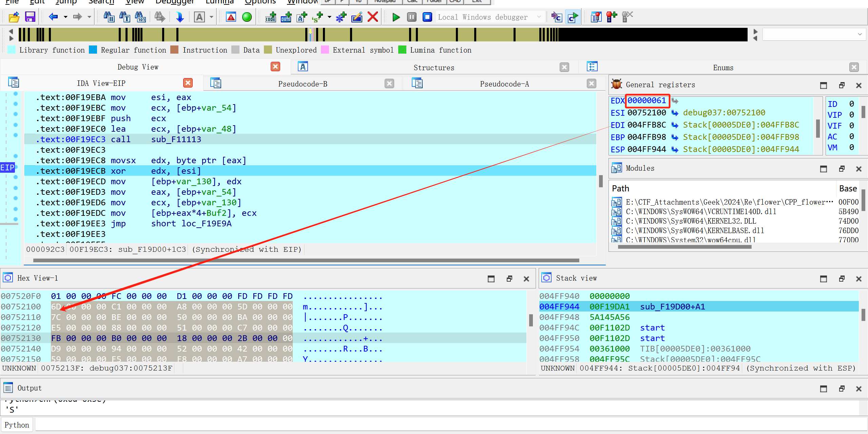The width and height of the screenshot is (868, 434).
Task: Click the Regular function blue legend swatch
Action: 93,50
